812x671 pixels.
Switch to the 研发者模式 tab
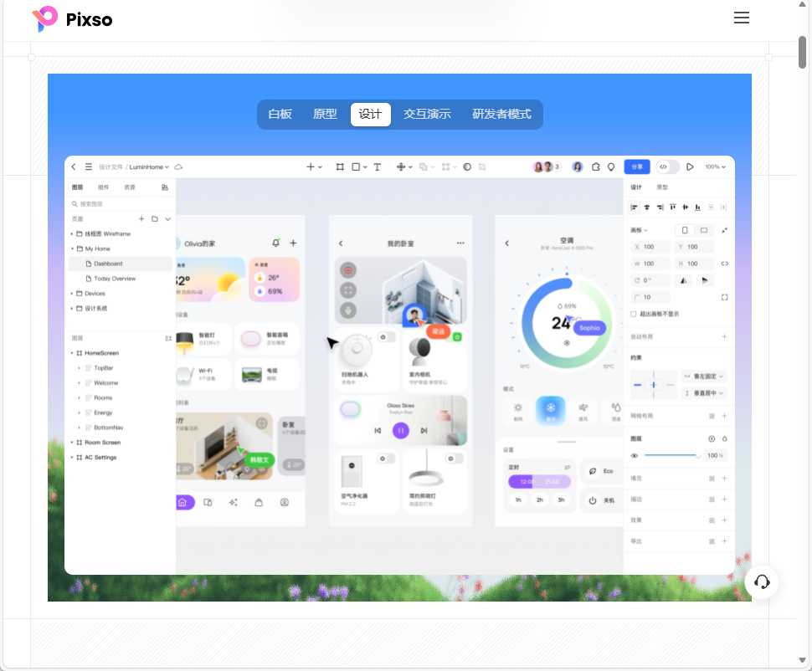coord(501,115)
